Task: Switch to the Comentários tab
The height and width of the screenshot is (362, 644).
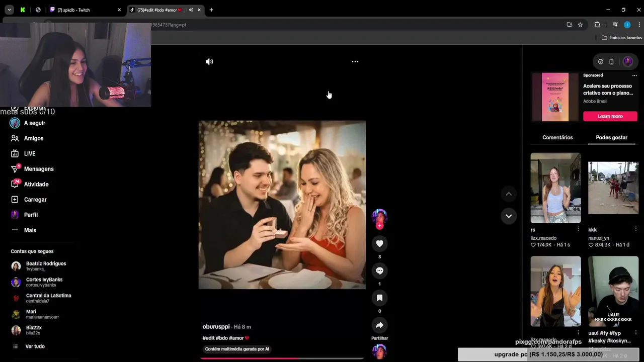Action: pyautogui.click(x=557, y=137)
